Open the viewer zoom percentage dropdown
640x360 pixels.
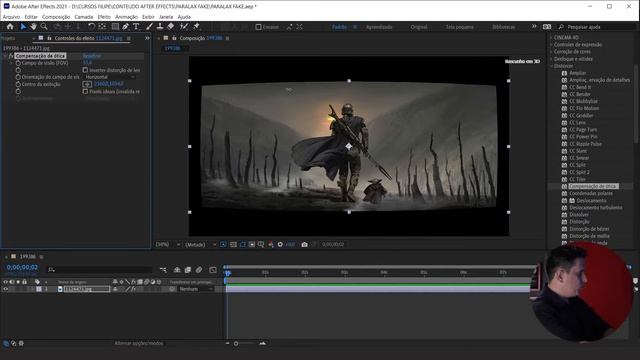pyautogui.click(x=168, y=244)
